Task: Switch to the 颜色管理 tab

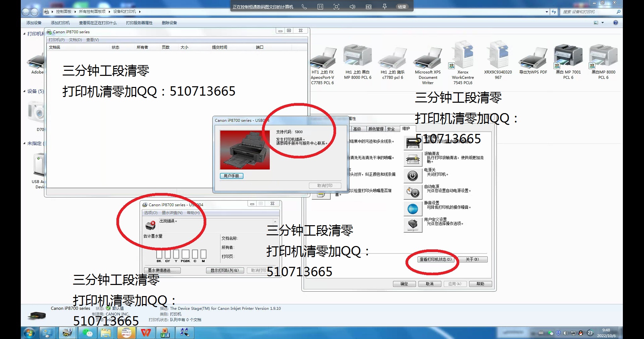Action: click(376, 129)
